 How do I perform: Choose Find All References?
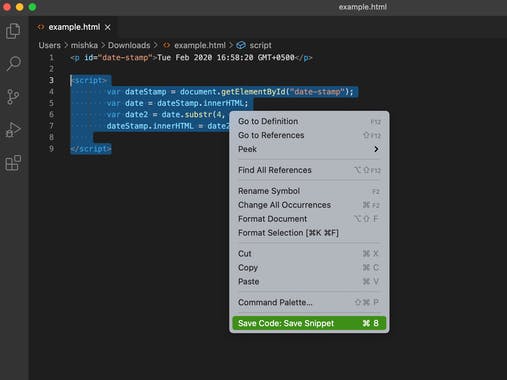pos(309,170)
